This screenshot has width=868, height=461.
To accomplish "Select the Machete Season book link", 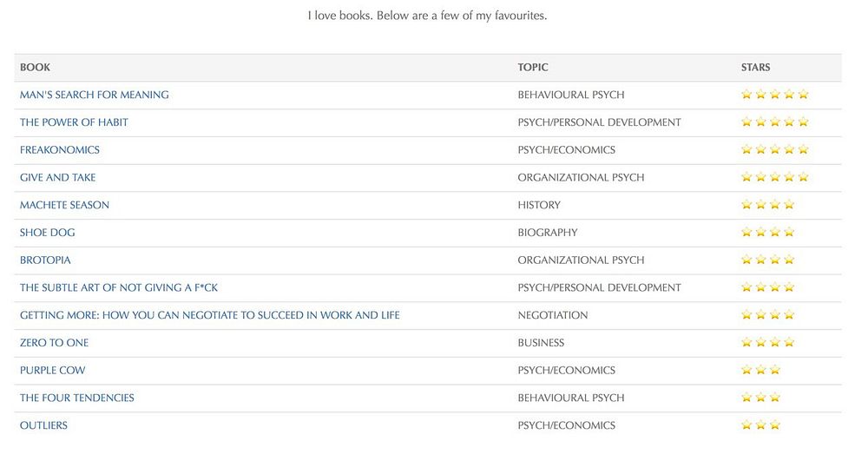I will (64, 205).
